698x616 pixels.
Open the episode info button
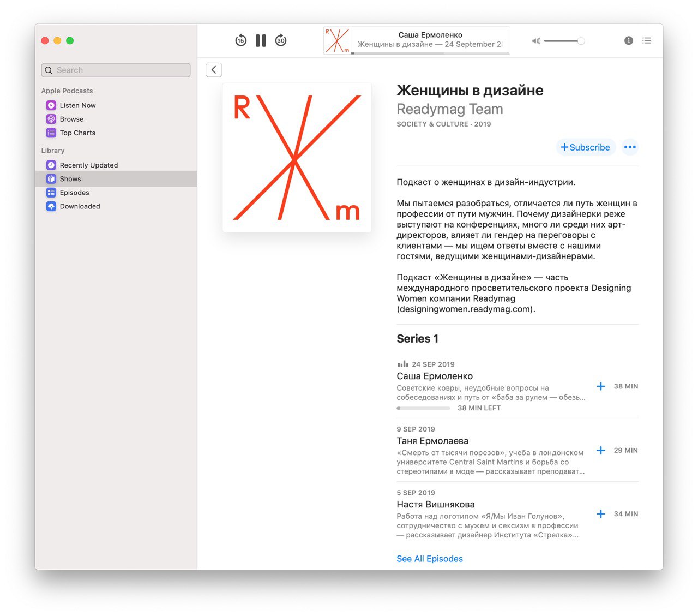coord(629,40)
